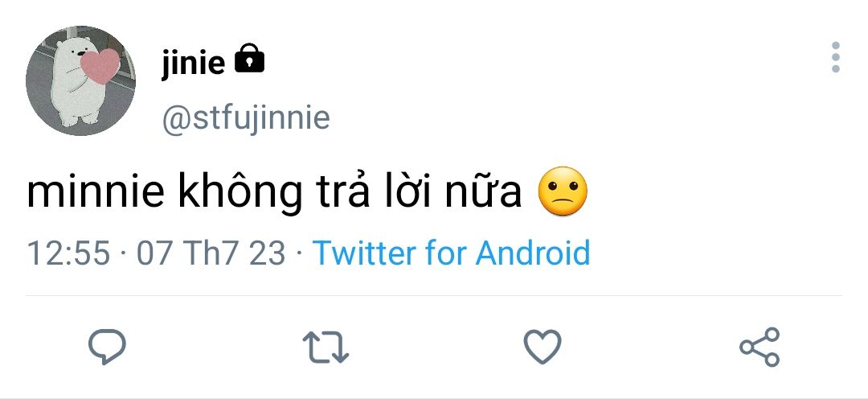Open jinie's bear profile picture
The width and height of the screenshot is (868, 399).
(80, 80)
